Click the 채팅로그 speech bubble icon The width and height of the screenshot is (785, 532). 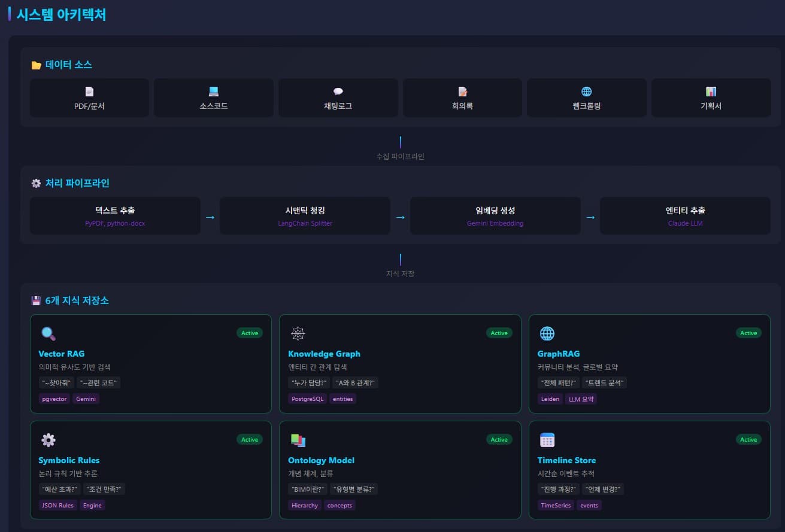point(338,92)
